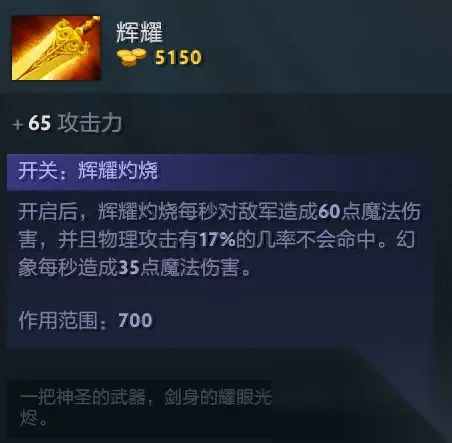Click the lore text 一把神圣的武器
The height and width of the screenshot is (443, 452).
click(x=83, y=397)
